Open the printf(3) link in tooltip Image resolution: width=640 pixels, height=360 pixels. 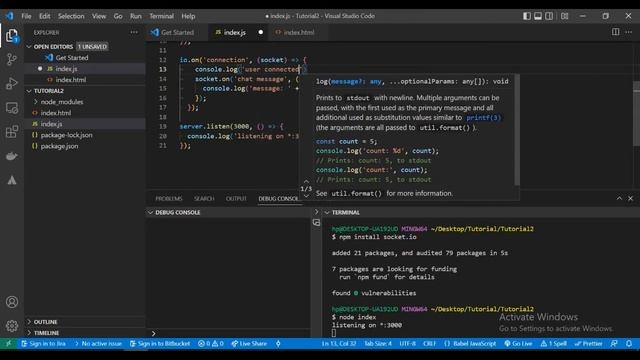[483, 118]
